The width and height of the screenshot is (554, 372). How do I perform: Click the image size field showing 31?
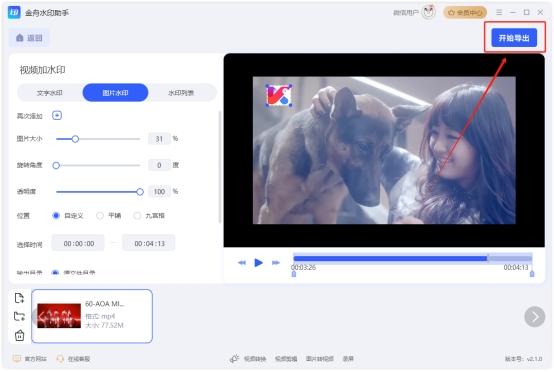coord(159,139)
